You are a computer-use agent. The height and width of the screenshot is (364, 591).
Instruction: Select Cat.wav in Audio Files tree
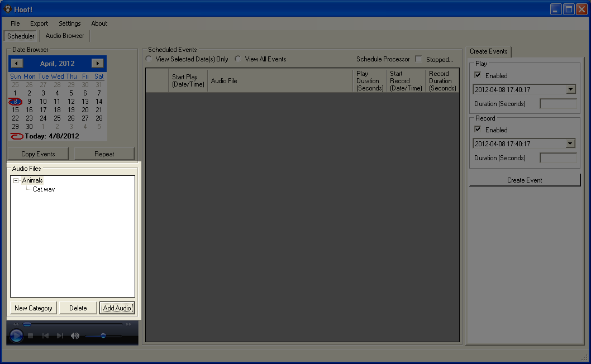[x=44, y=189]
